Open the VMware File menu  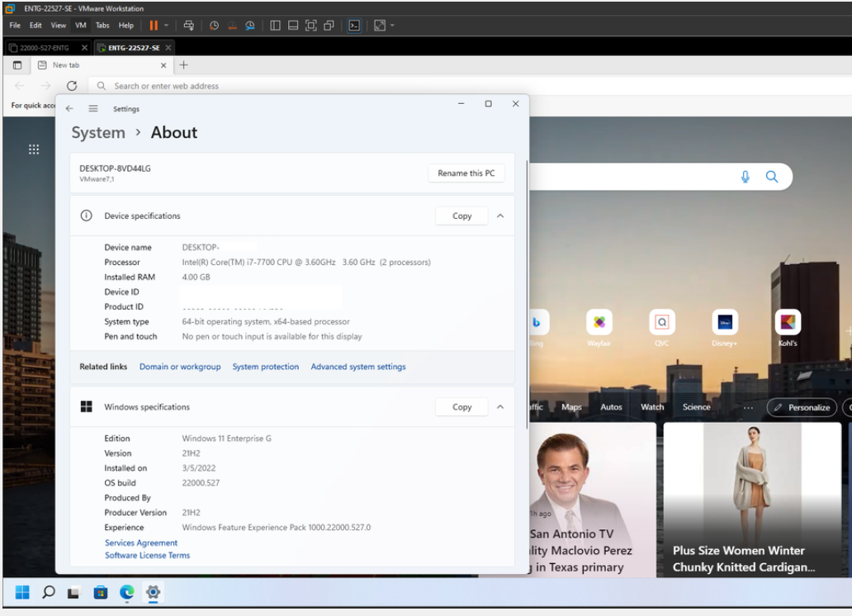click(15, 26)
